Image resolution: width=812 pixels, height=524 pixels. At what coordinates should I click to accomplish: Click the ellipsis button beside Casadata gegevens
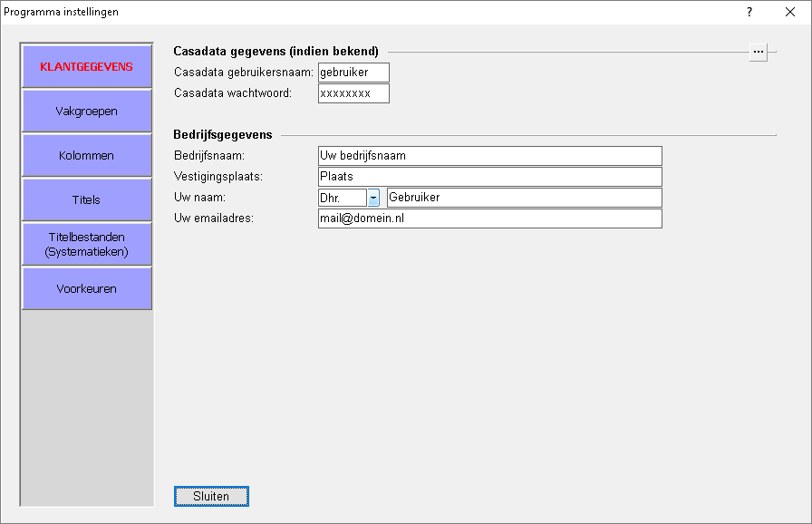point(759,52)
